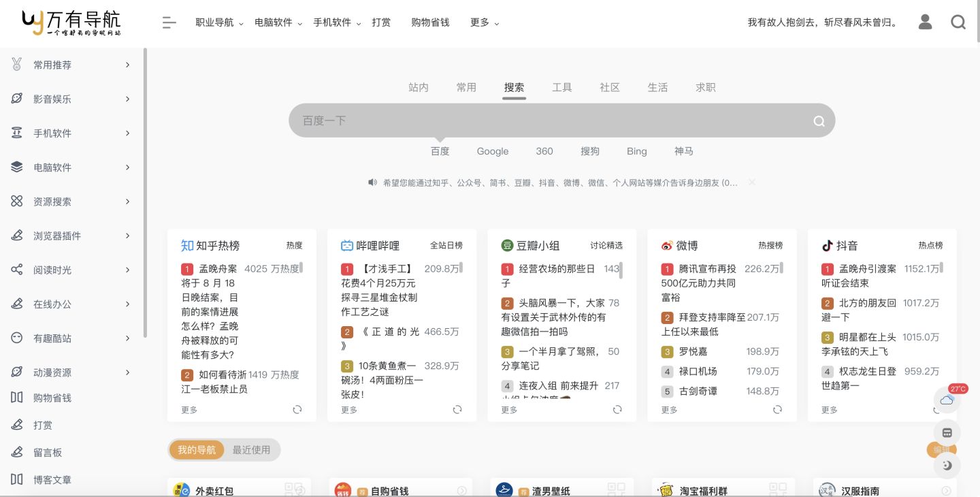Toggle dark mode with the moon icon
The height and width of the screenshot is (497, 980).
tap(947, 466)
